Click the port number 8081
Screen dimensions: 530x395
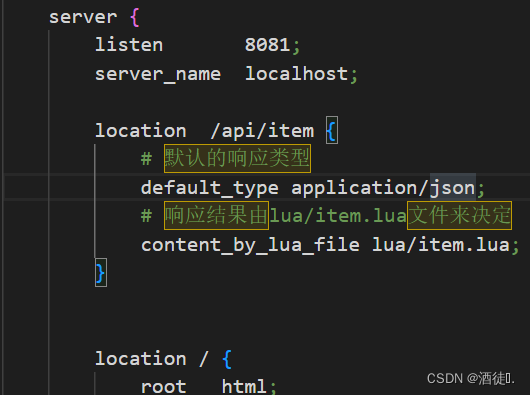pos(267,45)
